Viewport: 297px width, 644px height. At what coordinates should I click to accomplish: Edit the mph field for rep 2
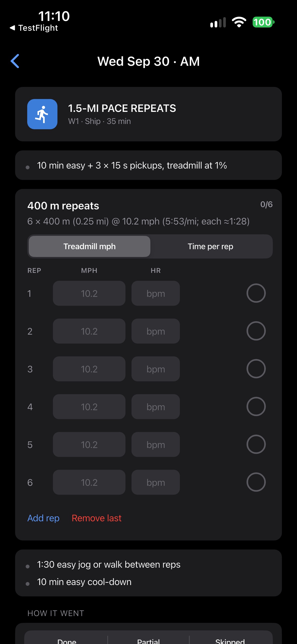point(89,331)
